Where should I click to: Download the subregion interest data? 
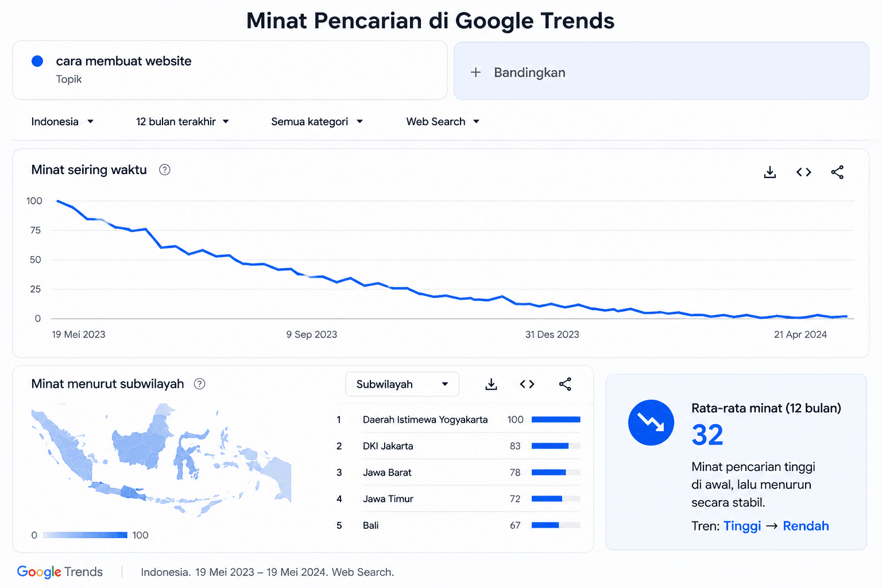point(491,384)
